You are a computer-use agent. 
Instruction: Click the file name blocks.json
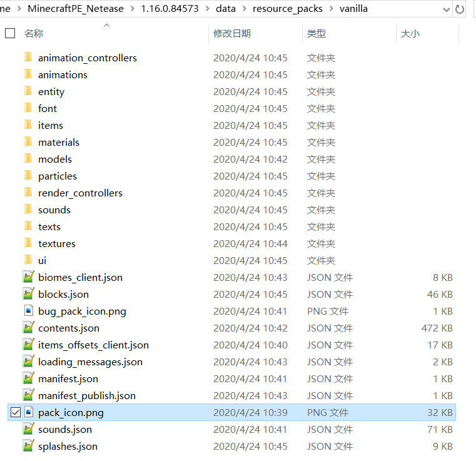click(63, 294)
